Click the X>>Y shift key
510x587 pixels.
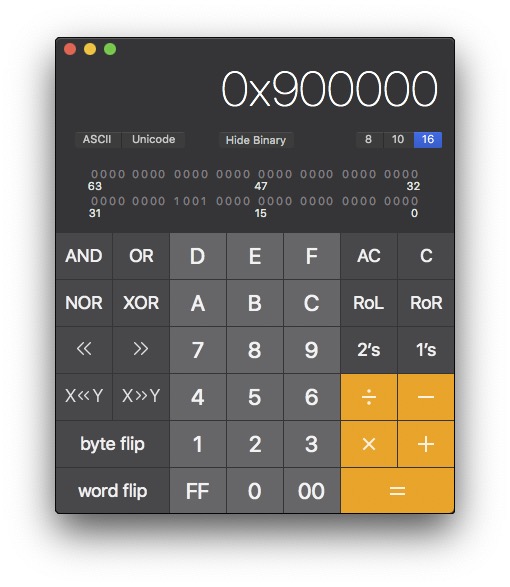click(141, 397)
